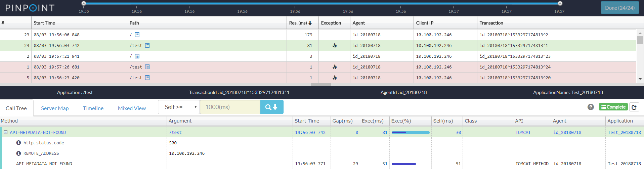Click the TransactionId header text
The height and width of the screenshot is (189, 644).
pyautogui.click(x=239, y=92)
